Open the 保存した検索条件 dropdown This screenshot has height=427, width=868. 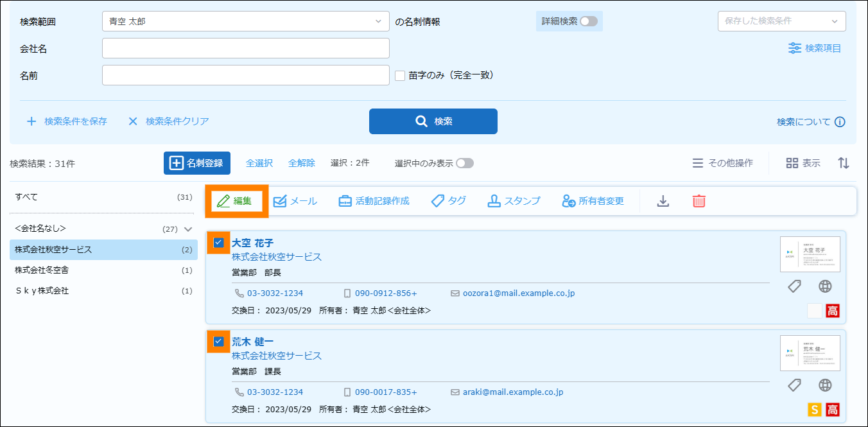781,21
